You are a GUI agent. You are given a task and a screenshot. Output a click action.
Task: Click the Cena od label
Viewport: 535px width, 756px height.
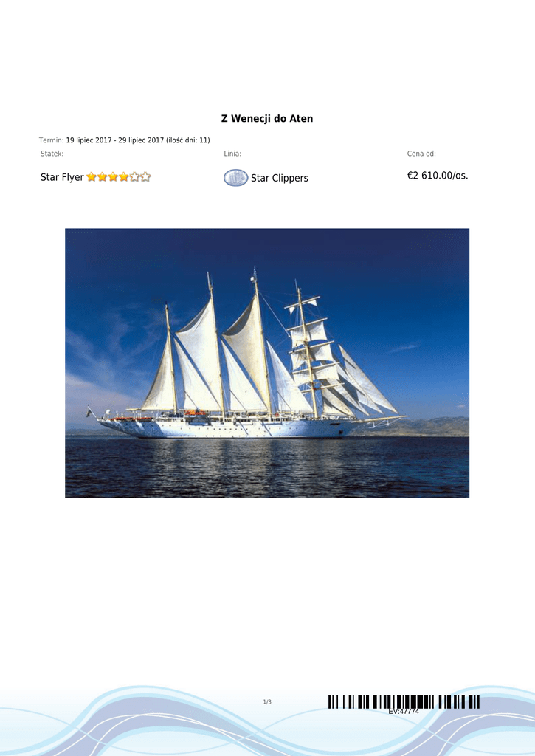[421, 154]
